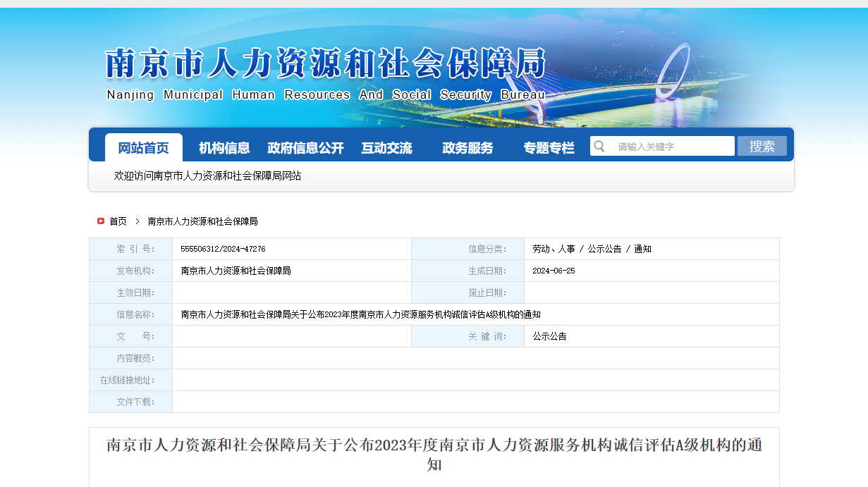Click the bureau's Chinese title logo
Image resolution: width=868 pixels, height=487 pixels.
(326, 63)
